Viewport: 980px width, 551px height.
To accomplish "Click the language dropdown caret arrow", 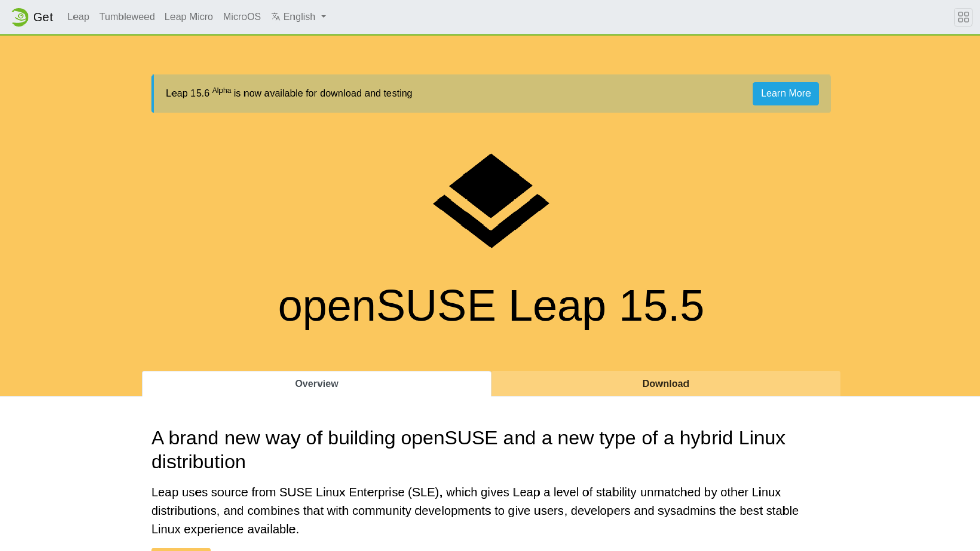I will click(x=324, y=17).
